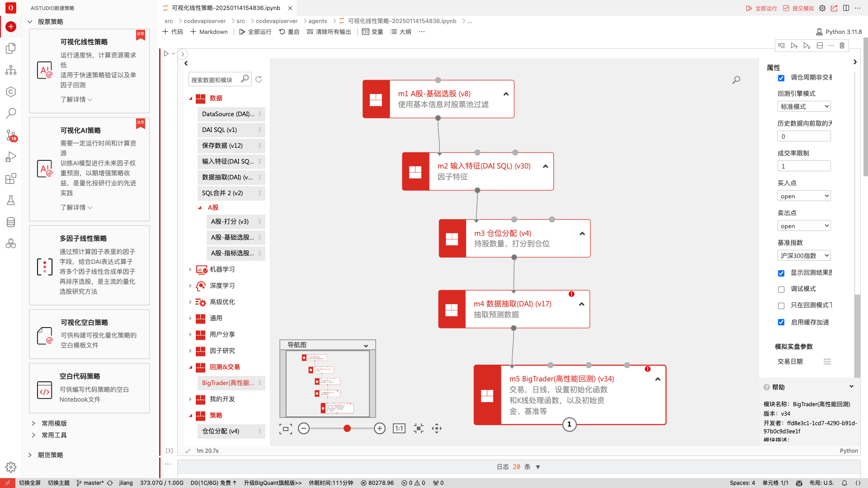Enable the 调试模式 checkbox
The image size is (868, 488).
[x=781, y=289]
